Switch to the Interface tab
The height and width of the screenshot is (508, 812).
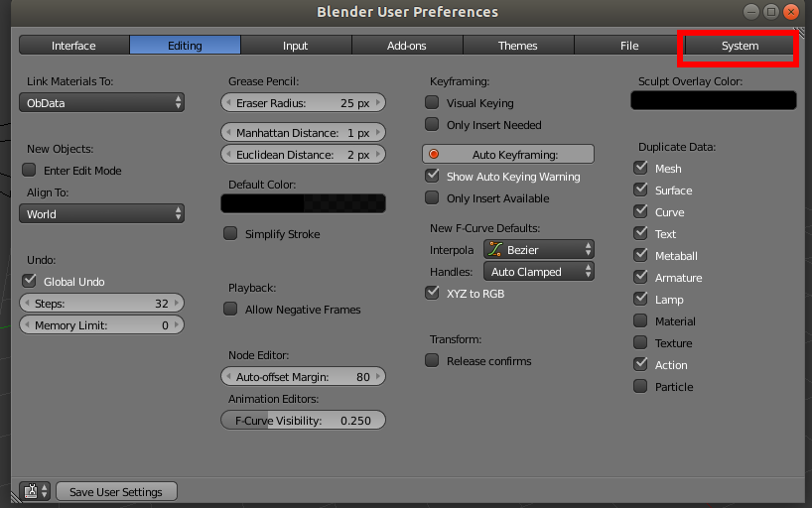pyautogui.click(x=73, y=45)
